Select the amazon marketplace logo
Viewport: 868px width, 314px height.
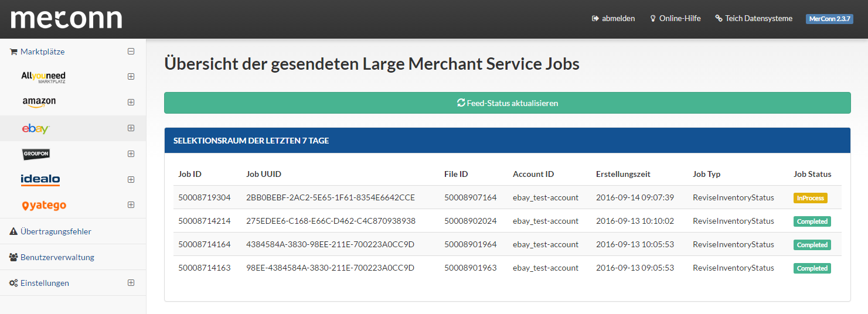click(x=39, y=103)
